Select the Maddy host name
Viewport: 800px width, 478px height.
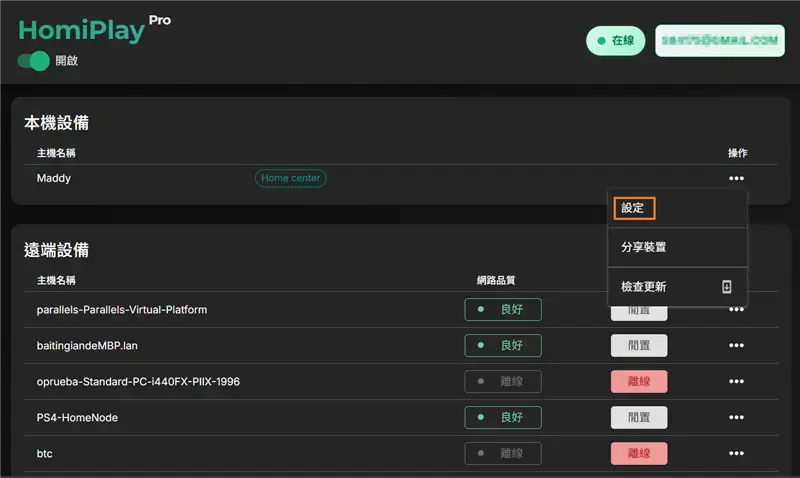click(x=54, y=179)
